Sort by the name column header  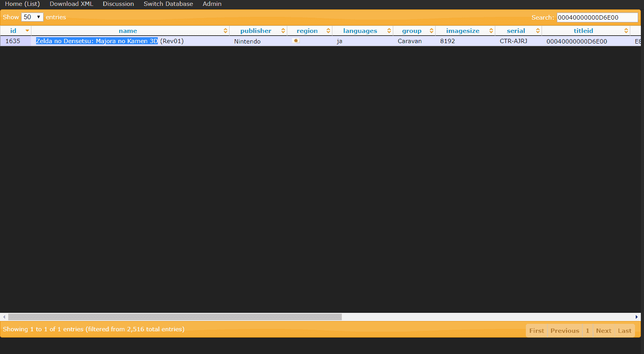130,31
